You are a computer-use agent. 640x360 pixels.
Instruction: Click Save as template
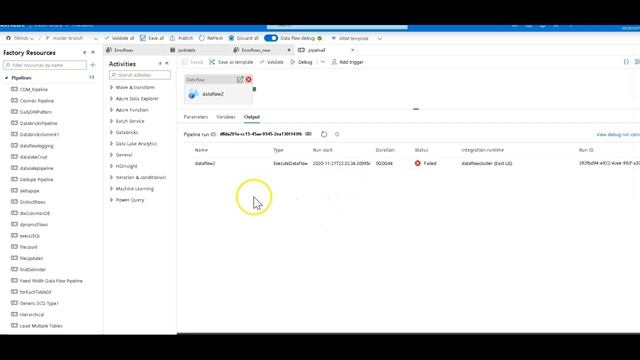click(x=231, y=62)
